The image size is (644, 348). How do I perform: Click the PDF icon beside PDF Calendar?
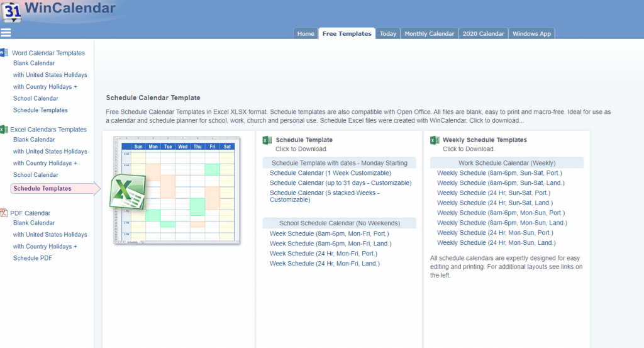tap(4, 213)
